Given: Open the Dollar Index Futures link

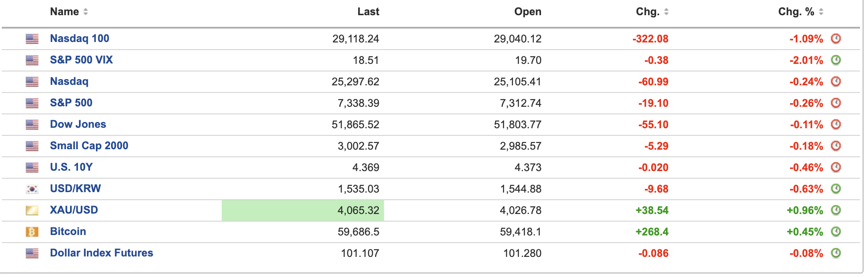Looking at the screenshot, I should click(102, 253).
